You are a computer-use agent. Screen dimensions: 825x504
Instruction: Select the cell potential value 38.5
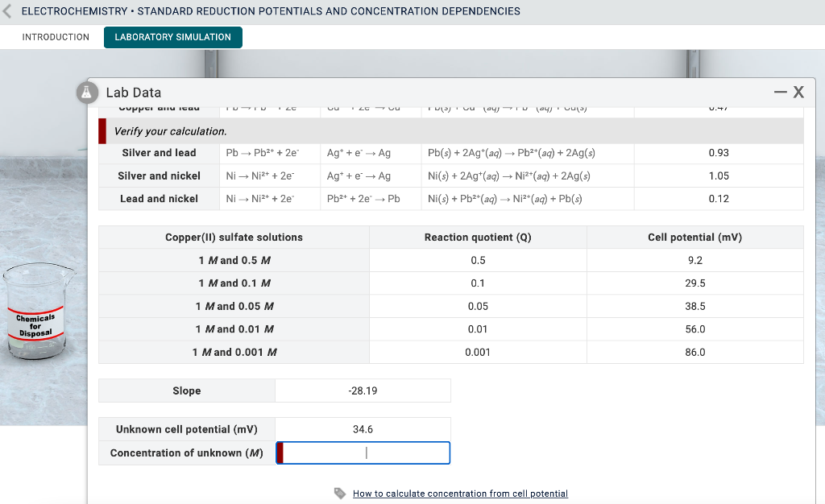695,307
